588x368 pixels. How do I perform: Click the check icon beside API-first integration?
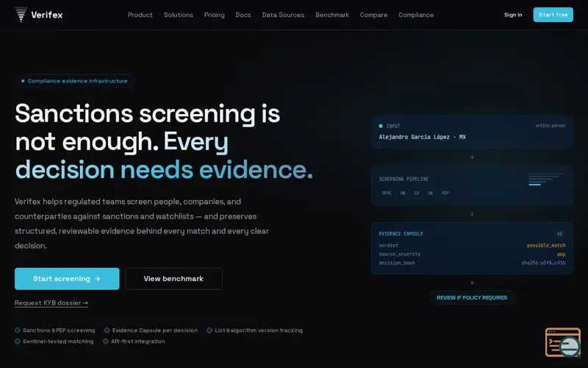(105, 342)
